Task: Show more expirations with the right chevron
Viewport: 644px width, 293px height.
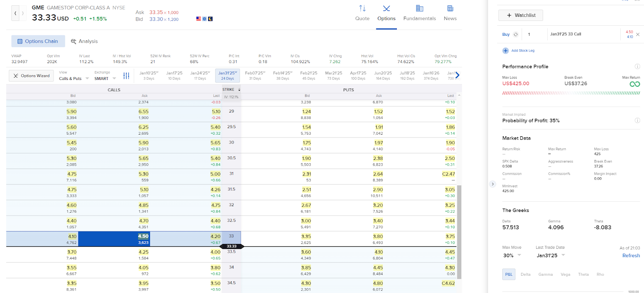Action: pos(457,75)
